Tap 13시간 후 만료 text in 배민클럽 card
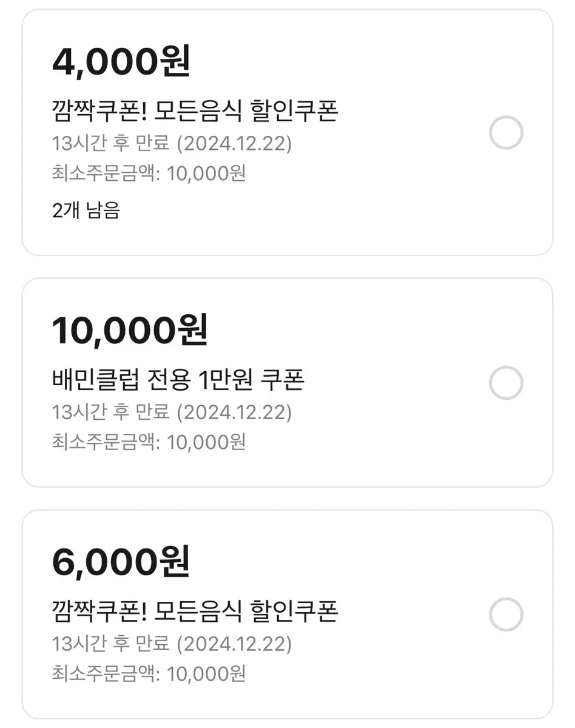This screenshot has height=728, width=575. click(111, 413)
